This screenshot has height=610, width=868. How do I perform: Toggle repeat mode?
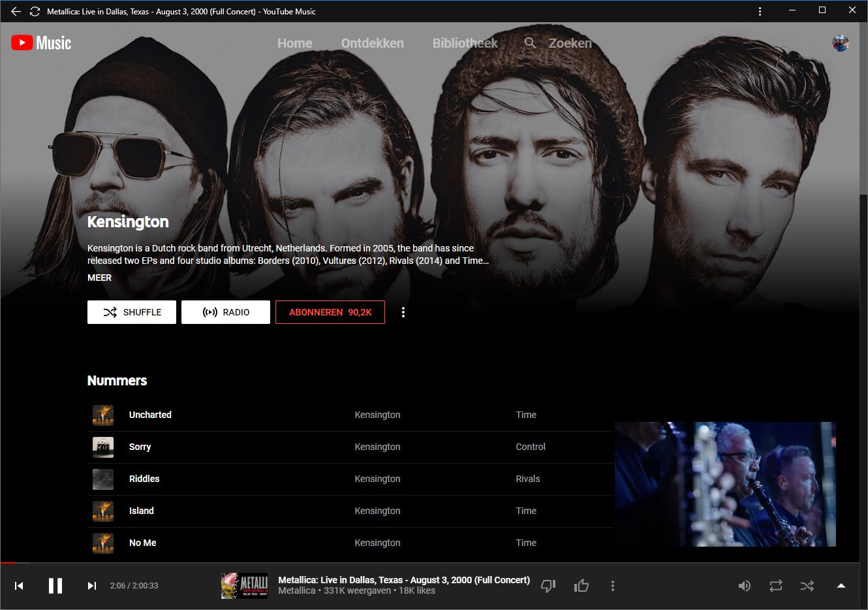click(776, 586)
